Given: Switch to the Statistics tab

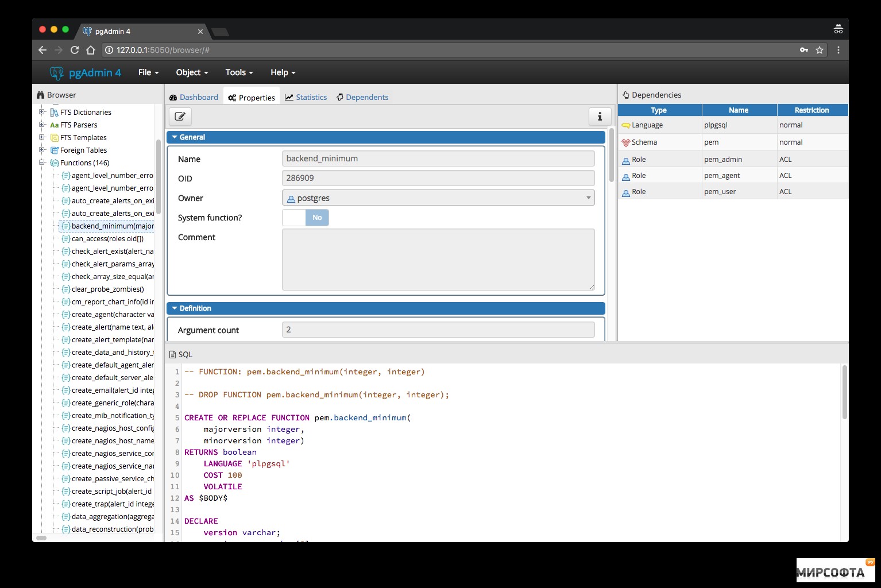Looking at the screenshot, I should pos(306,97).
